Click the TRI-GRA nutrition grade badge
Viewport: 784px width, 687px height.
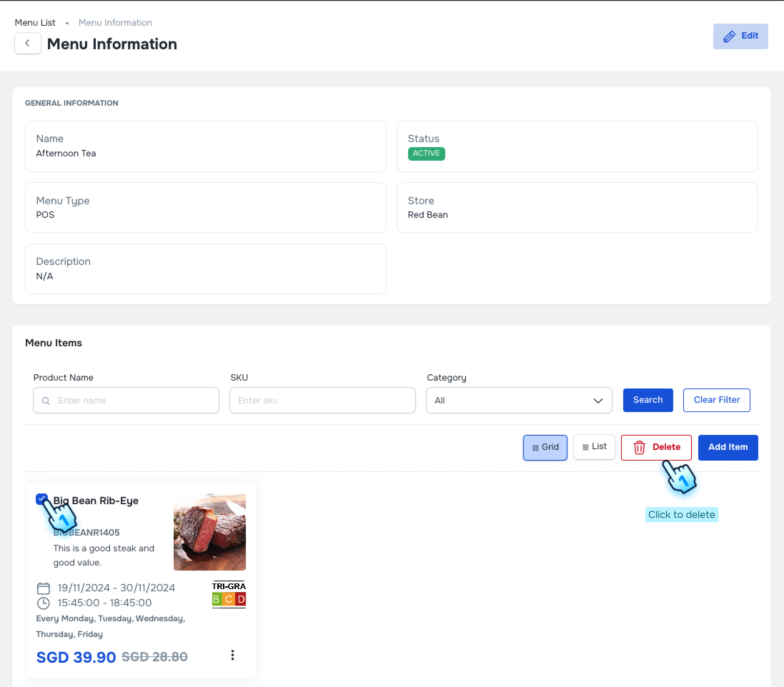pyautogui.click(x=229, y=594)
